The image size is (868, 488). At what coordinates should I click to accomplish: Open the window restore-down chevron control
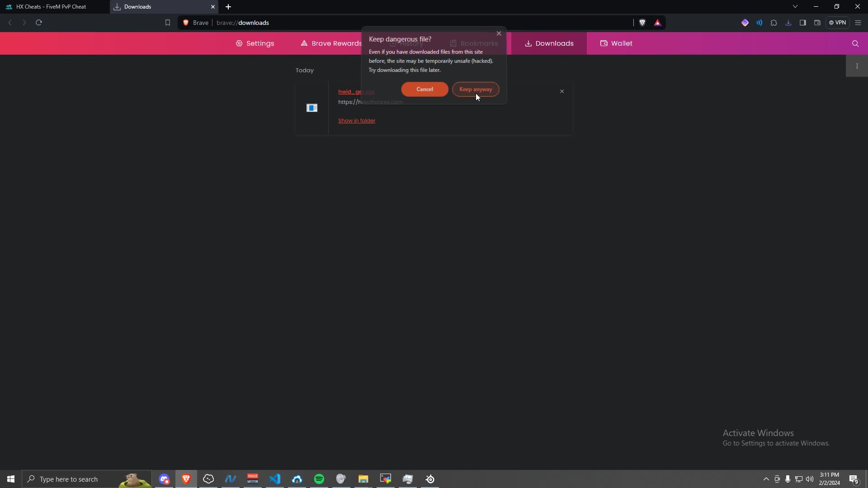(795, 6)
